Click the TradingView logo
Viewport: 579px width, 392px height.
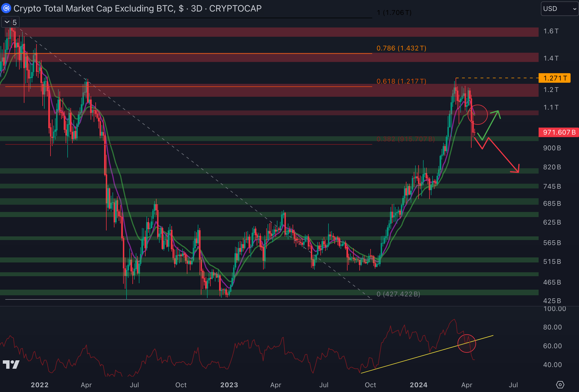pyautogui.click(x=11, y=364)
